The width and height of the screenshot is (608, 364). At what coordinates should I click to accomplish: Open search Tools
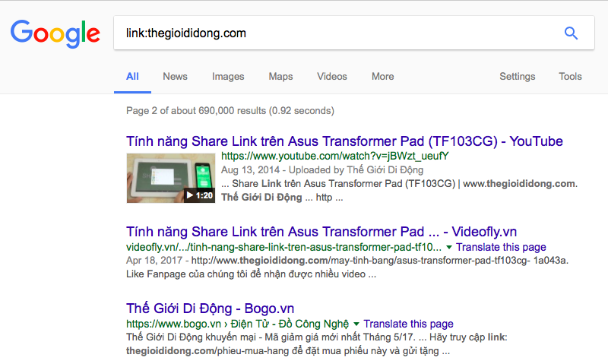point(570,76)
